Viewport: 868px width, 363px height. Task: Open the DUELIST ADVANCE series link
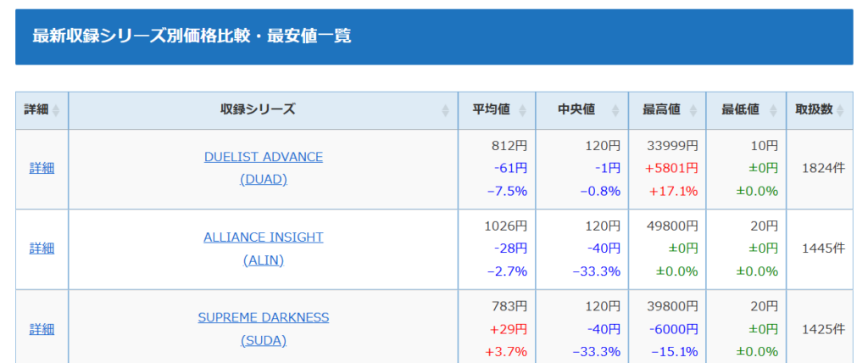click(x=264, y=157)
